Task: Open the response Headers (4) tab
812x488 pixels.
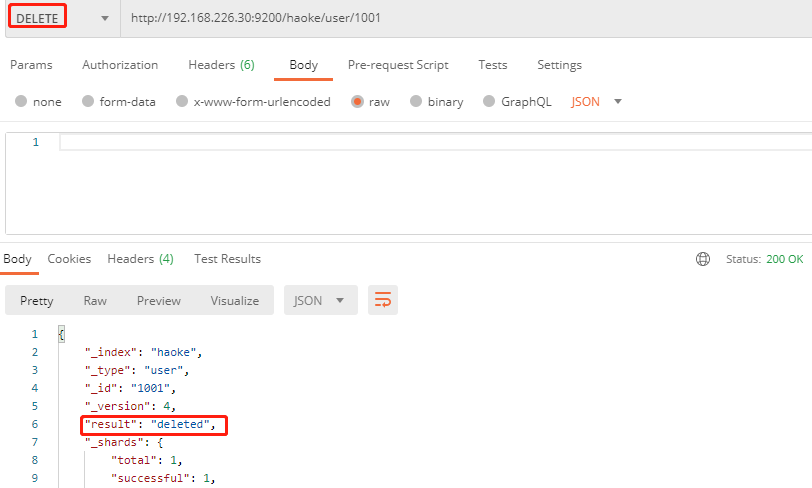Action: 140,259
